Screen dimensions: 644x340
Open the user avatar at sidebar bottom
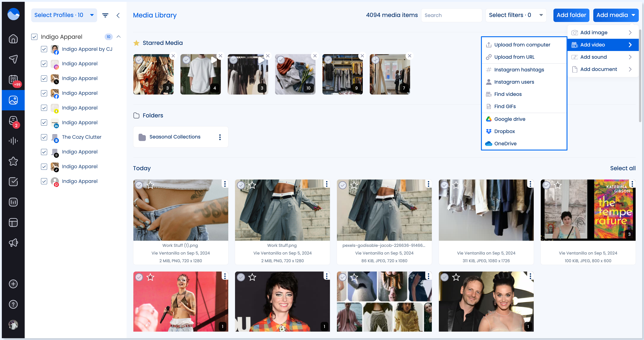13,325
